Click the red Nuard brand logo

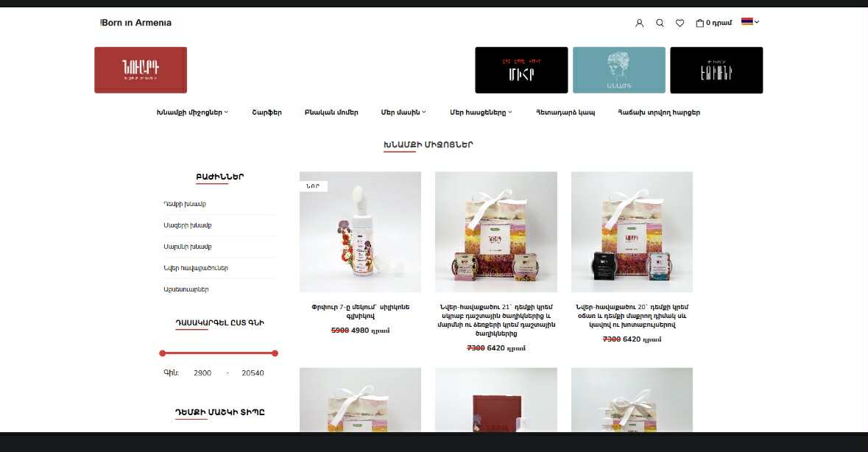141,70
